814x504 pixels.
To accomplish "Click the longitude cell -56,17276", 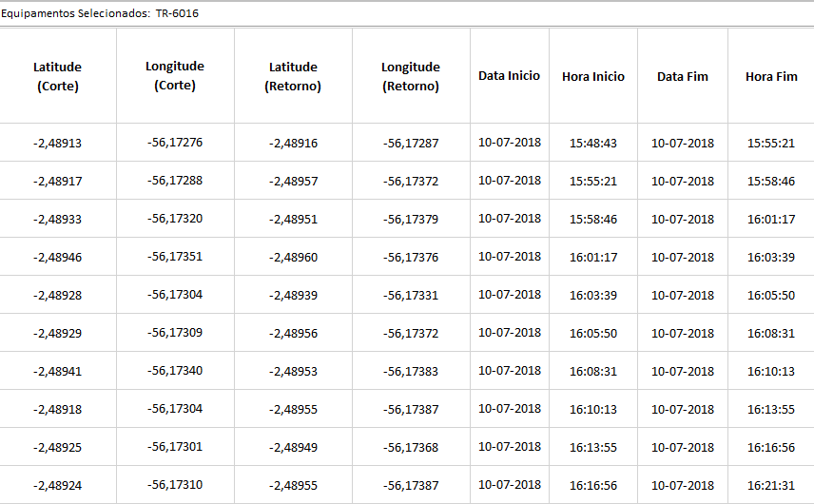I will tap(175, 143).
